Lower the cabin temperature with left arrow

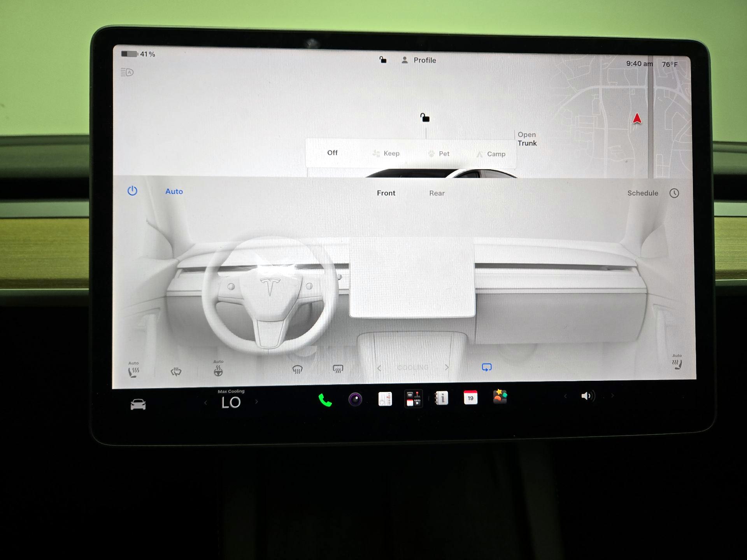[x=206, y=403]
